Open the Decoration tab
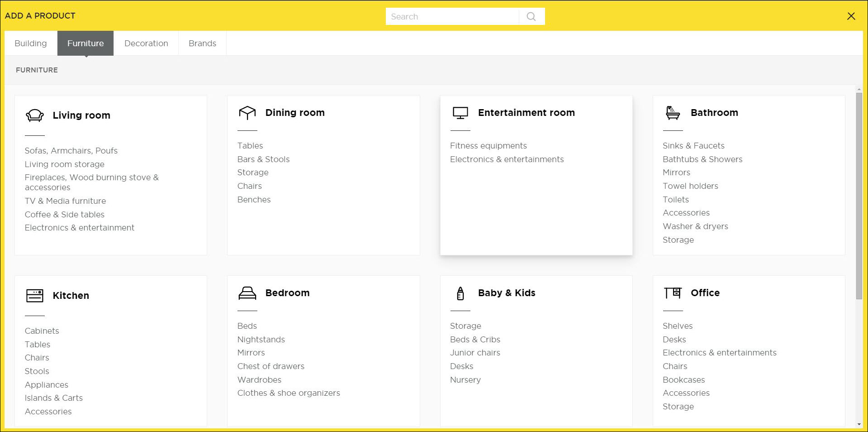 tap(146, 43)
